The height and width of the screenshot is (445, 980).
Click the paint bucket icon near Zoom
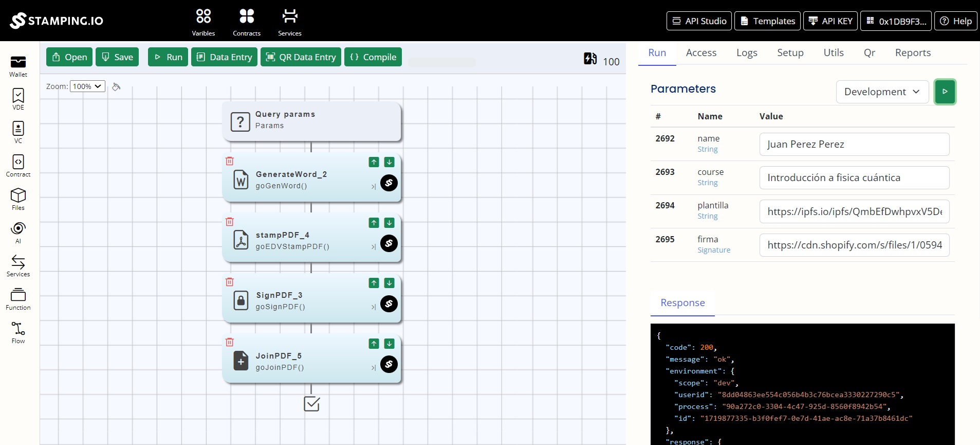coord(117,86)
